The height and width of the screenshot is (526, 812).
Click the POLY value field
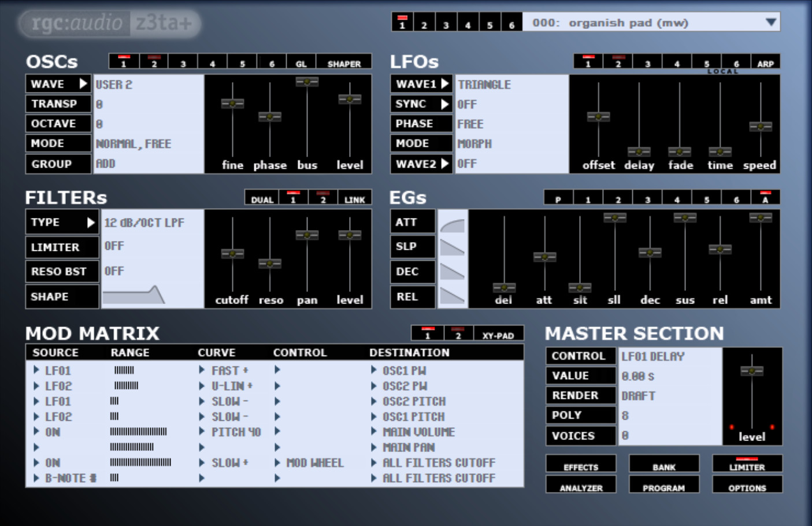pos(670,416)
